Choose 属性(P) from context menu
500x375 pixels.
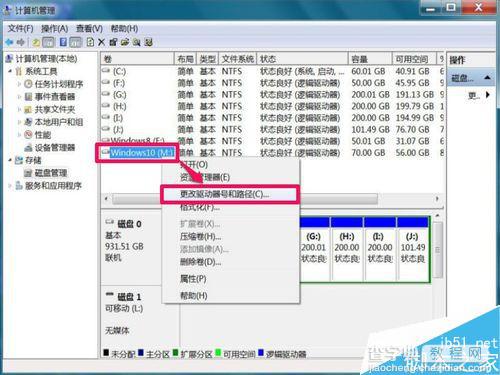click(230, 279)
